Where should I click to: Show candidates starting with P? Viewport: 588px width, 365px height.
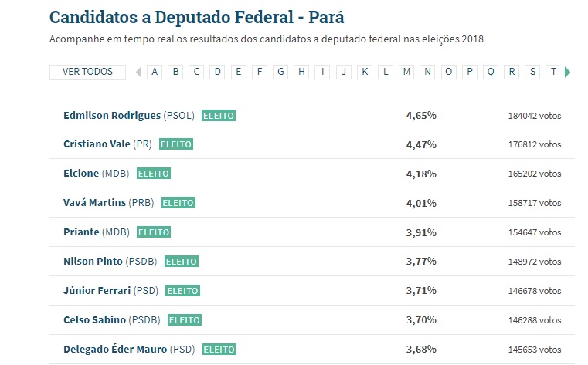[470, 72]
